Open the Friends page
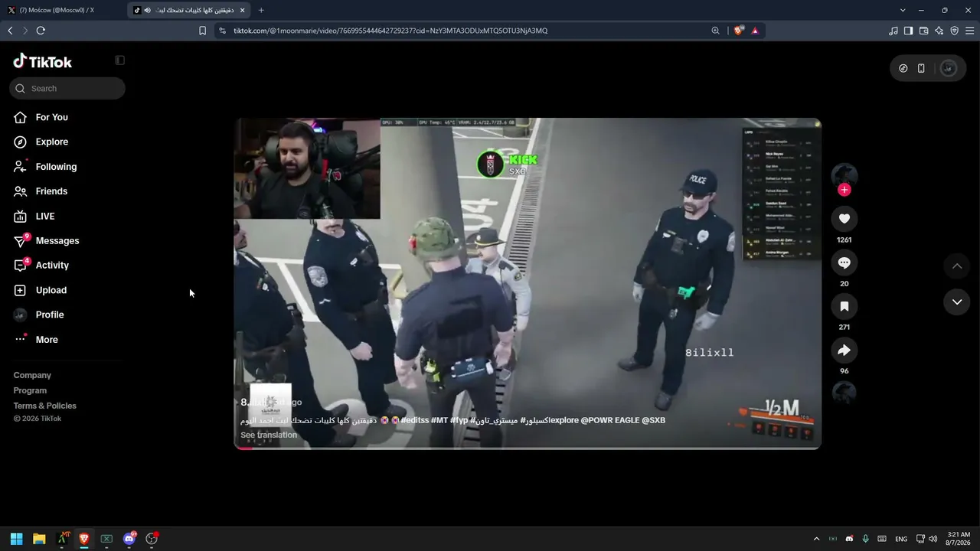 [51, 191]
